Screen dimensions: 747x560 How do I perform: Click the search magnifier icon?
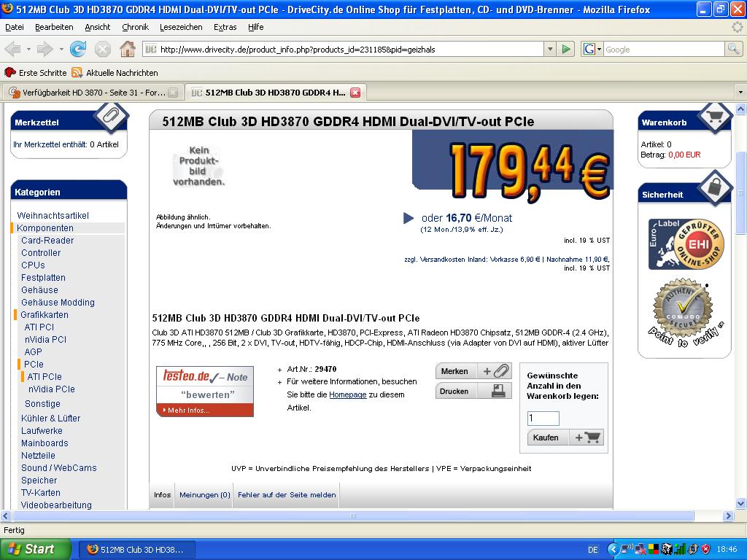tap(732, 49)
